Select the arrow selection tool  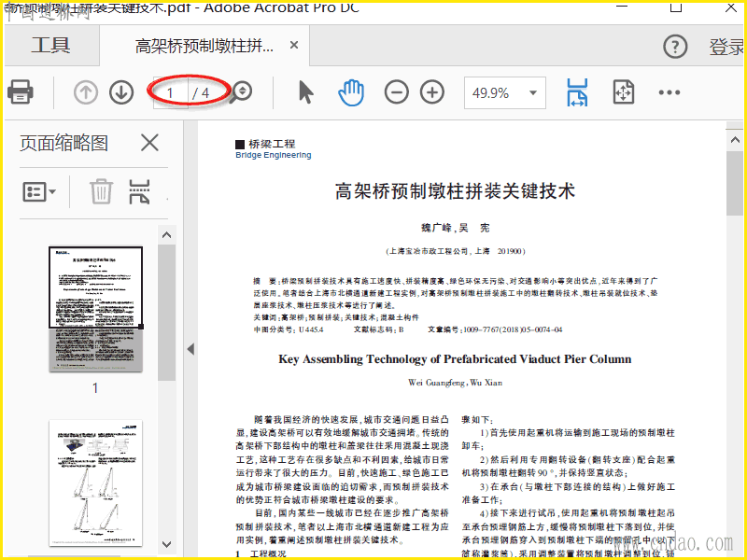coord(306,91)
